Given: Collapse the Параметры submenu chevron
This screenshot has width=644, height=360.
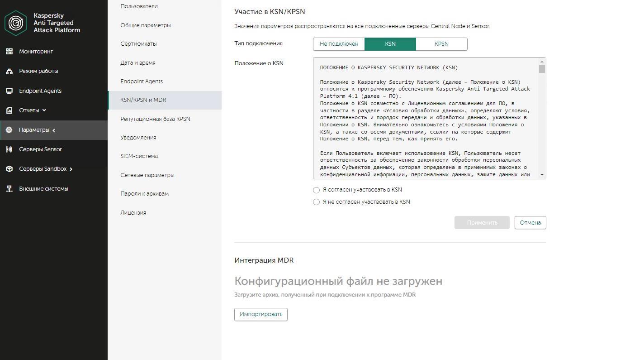Looking at the screenshot, I should click(x=54, y=130).
